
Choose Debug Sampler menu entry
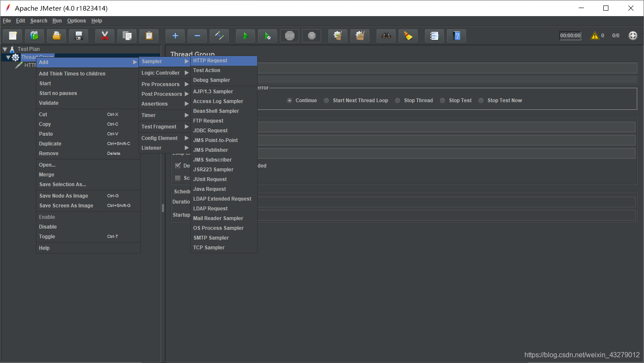coord(224,80)
